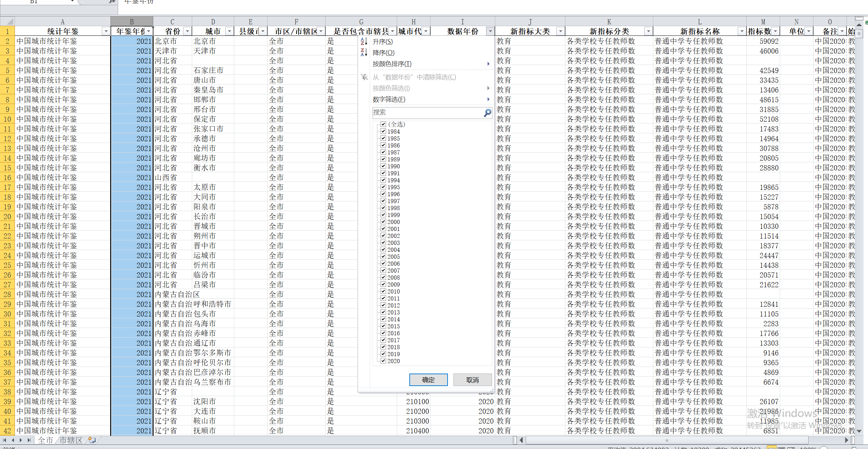Click the sort descending (降序) icon
Viewport: 868px width, 449px height.
click(x=364, y=53)
